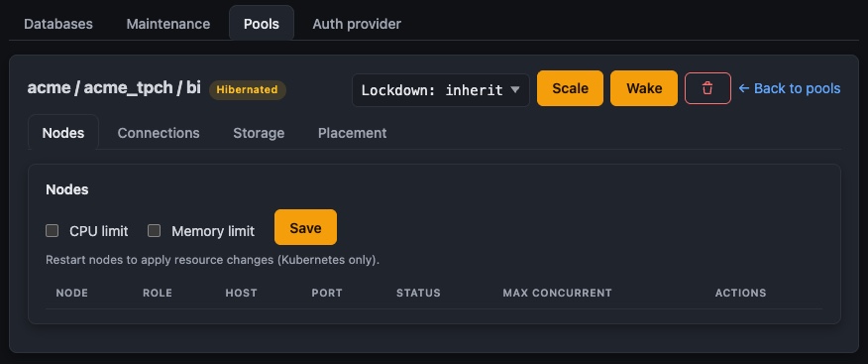This screenshot has height=364, width=868.
Task: Click the ACTIONS column header
Action: 741,293
